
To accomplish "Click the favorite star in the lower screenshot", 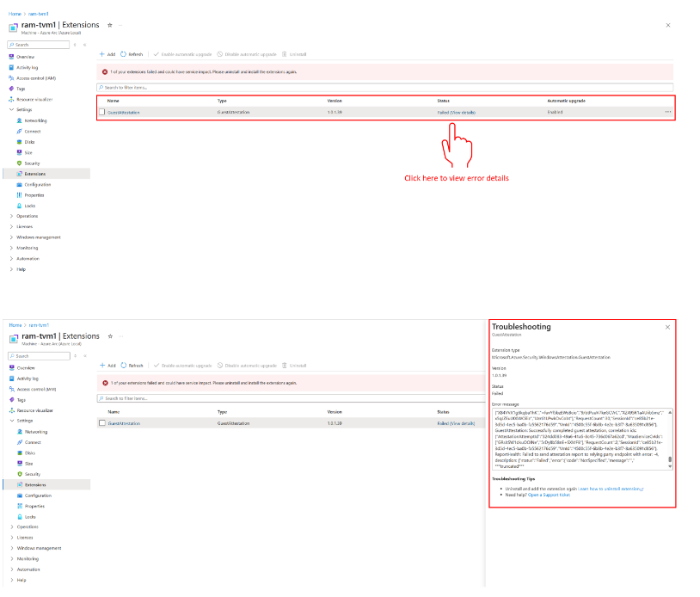I will 110,336.
